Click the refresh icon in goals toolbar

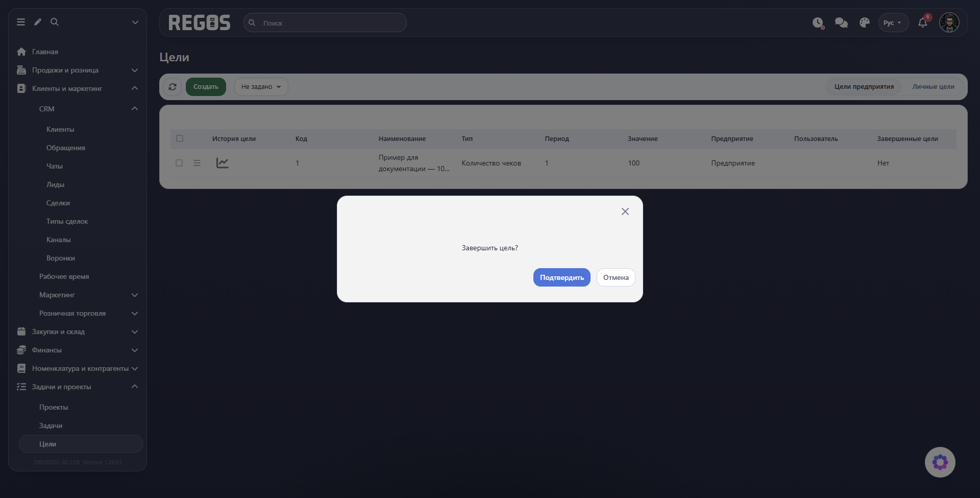point(173,87)
